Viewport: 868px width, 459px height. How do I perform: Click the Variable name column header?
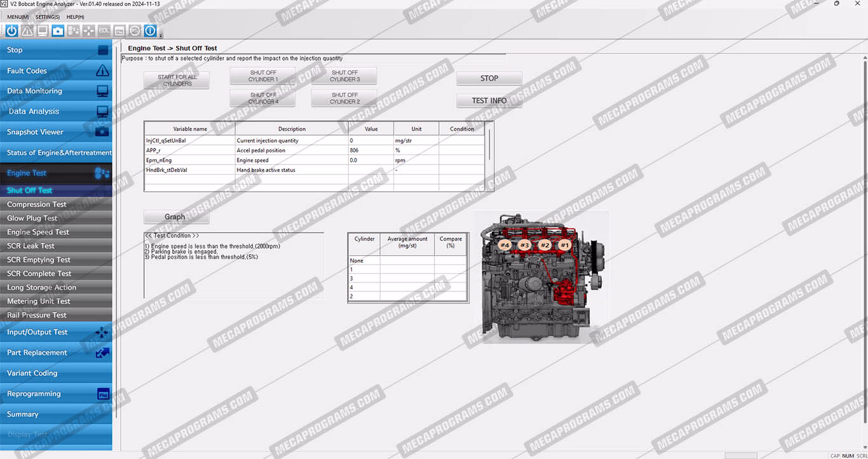tap(190, 129)
